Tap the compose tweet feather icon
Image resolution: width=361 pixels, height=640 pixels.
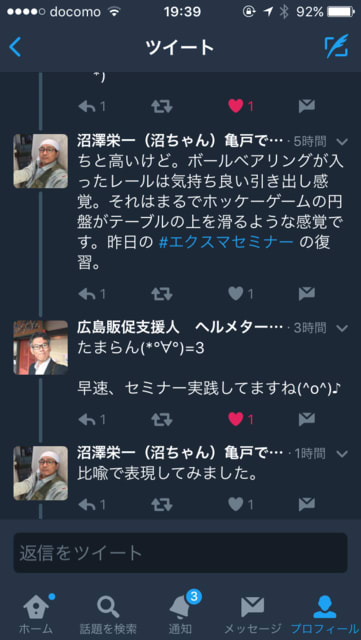pos(336,47)
